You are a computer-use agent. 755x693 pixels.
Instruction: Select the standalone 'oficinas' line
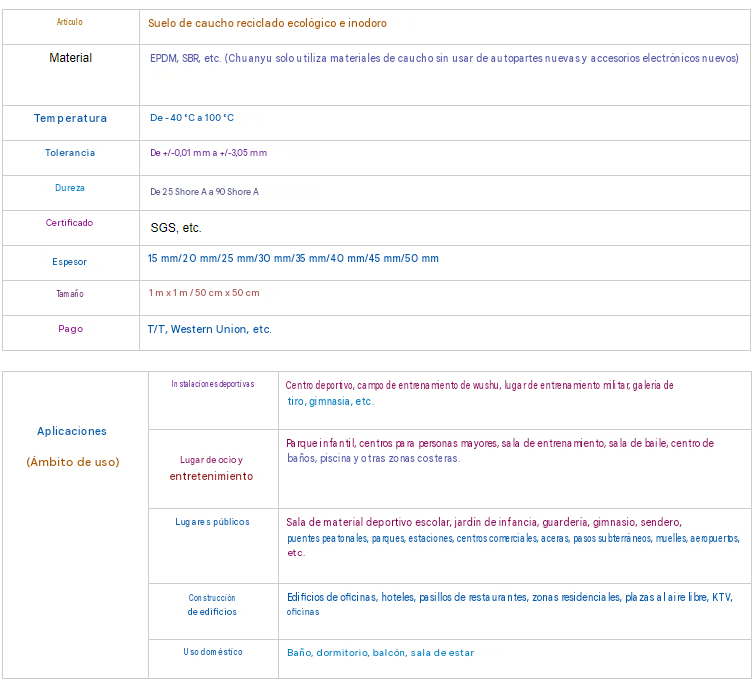coord(303,612)
